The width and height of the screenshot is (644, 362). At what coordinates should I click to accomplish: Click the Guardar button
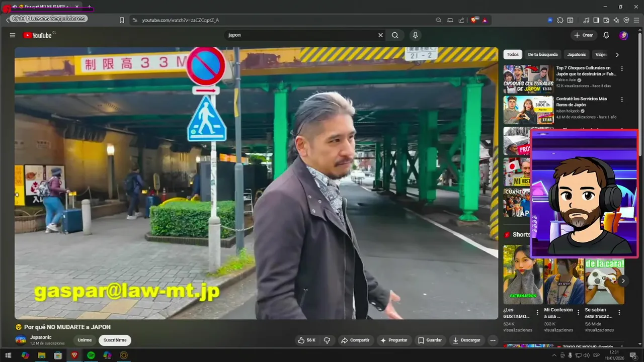430,340
